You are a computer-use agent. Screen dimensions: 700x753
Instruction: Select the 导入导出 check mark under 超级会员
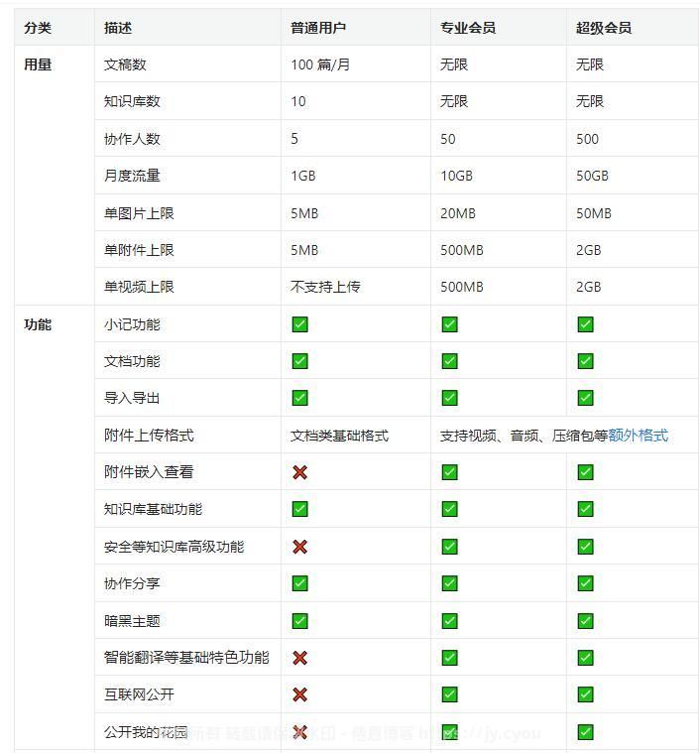pyautogui.click(x=585, y=398)
